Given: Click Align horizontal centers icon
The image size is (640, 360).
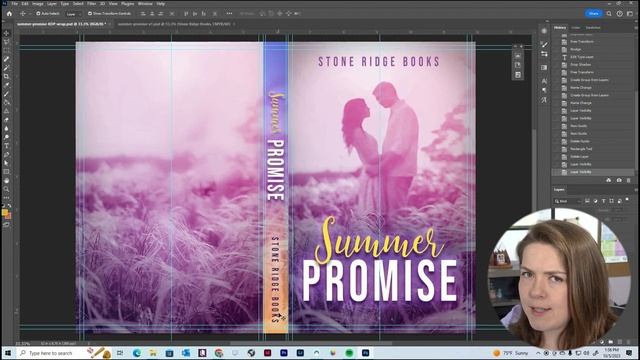Looking at the screenshot, I should 152,13.
